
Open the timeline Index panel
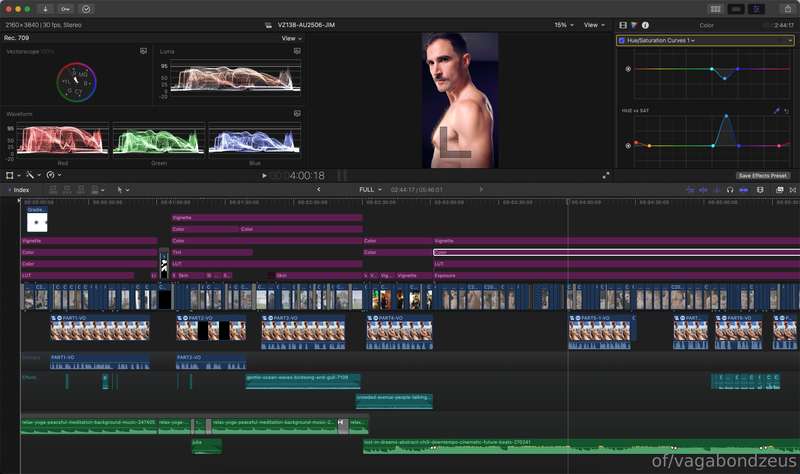pyautogui.click(x=18, y=190)
